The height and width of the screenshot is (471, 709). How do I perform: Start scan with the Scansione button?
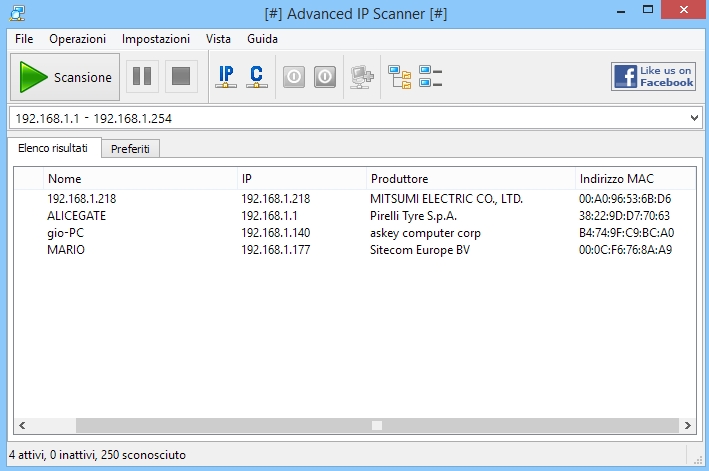pyautogui.click(x=65, y=77)
